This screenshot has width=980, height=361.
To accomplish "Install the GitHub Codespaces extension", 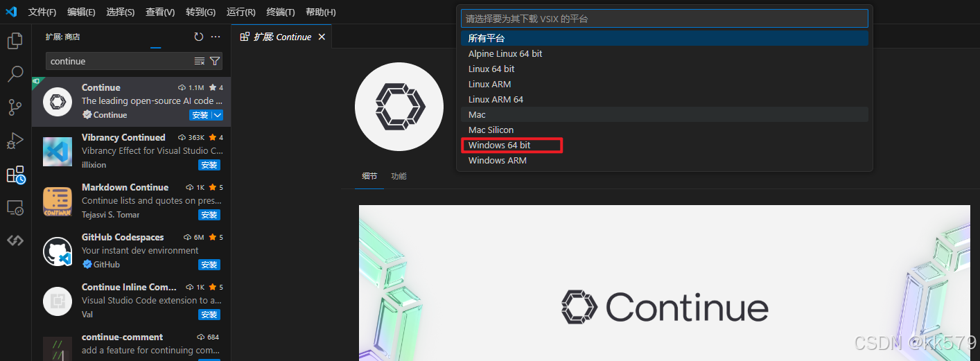I will pyautogui.click(x=209, y=265).
